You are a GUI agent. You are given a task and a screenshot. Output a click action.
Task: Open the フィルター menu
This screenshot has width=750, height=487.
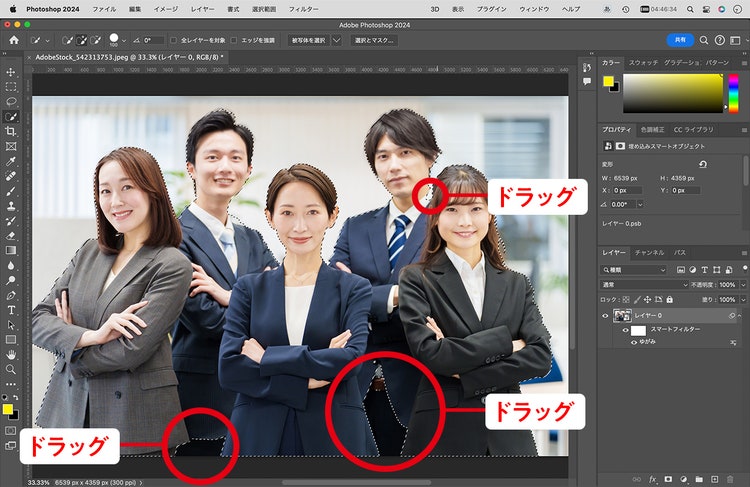coord(304,9)
